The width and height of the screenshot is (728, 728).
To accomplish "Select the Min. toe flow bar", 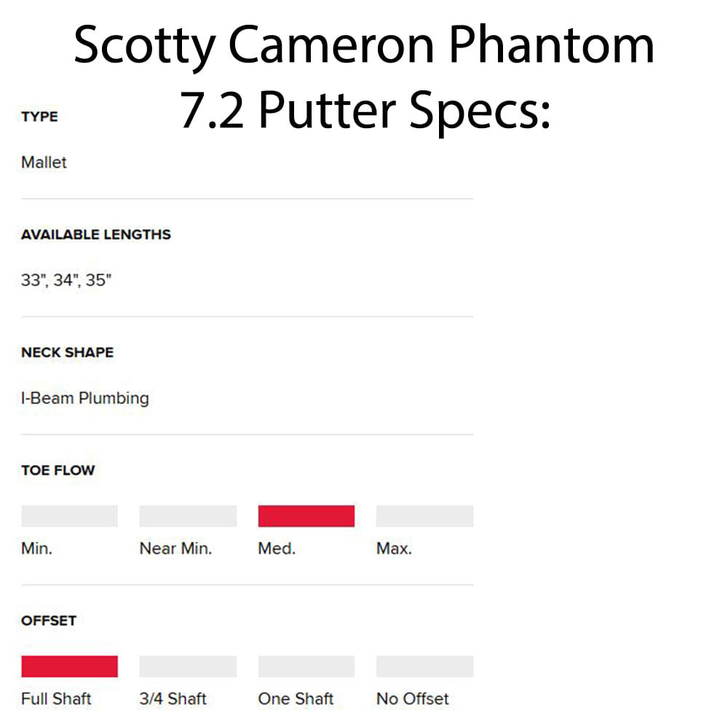I will coord(70,516).
